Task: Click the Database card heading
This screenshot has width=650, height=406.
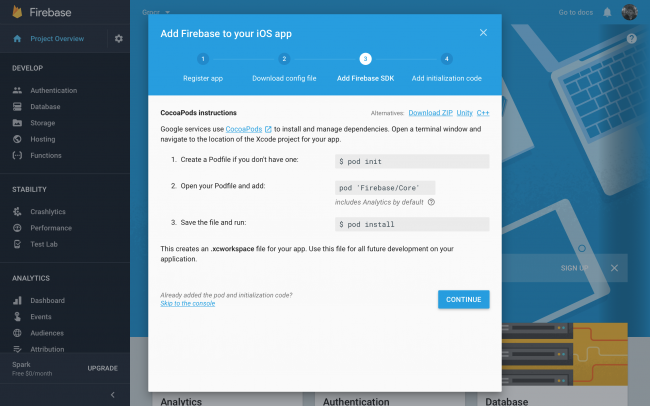Action: tap(507, 401)
